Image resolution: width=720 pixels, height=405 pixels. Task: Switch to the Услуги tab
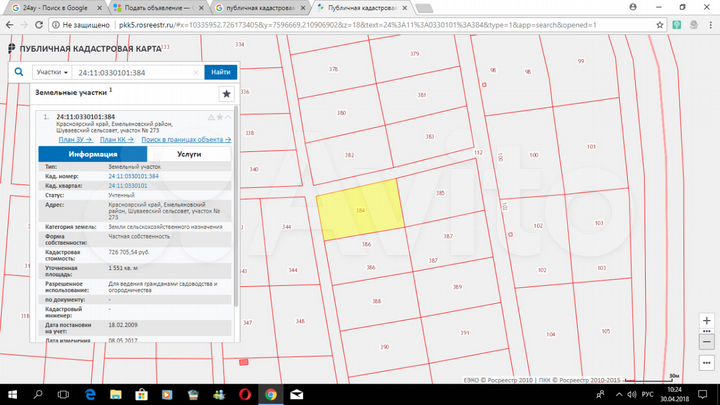(188, 155)
